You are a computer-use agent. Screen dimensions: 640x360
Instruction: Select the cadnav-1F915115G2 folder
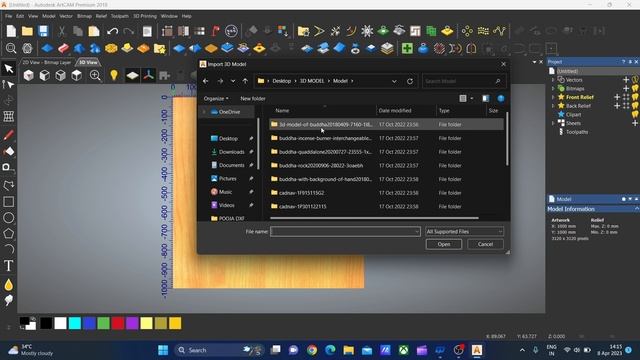pos(302,193)
